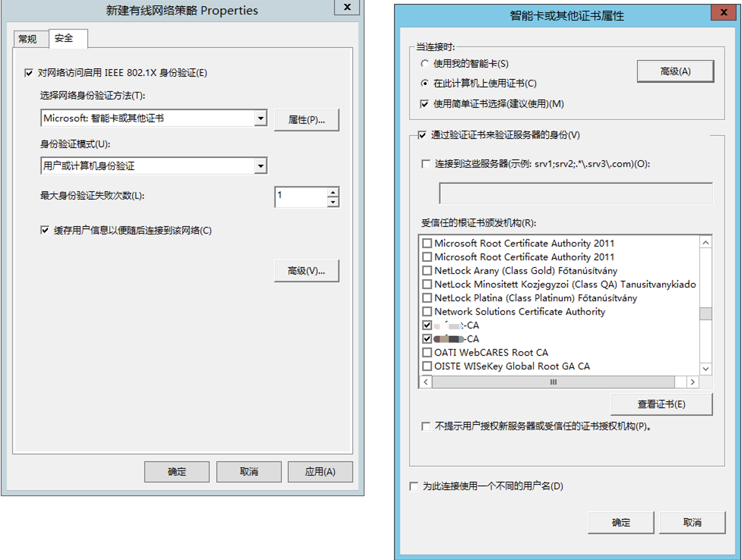Close the 新建有线网络策略 Properties window
This screenshot has height=560, width=742.
pos(347,7)
